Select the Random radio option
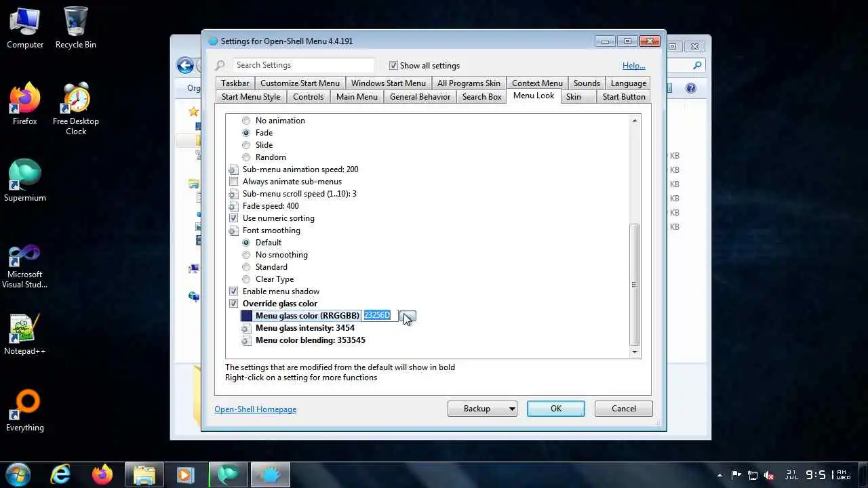 click(246, 157)
